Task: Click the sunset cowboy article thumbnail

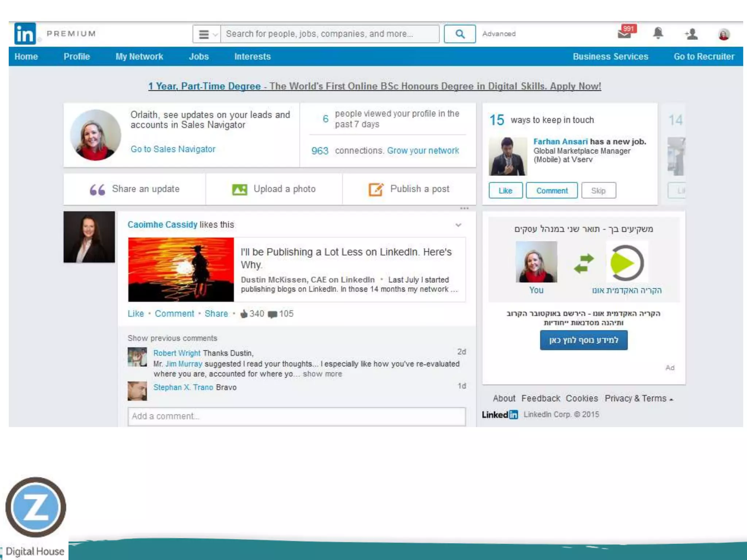Action: [x=181, y=269]
